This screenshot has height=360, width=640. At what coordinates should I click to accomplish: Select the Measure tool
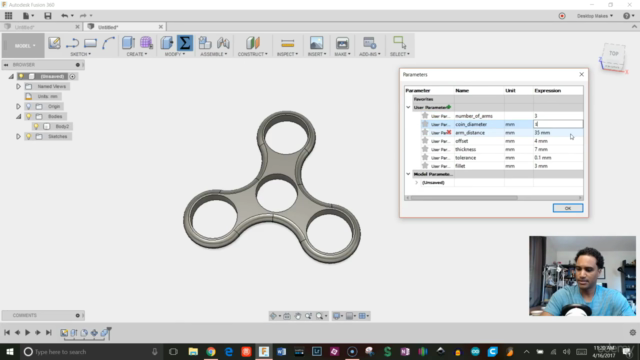(287, 43)
